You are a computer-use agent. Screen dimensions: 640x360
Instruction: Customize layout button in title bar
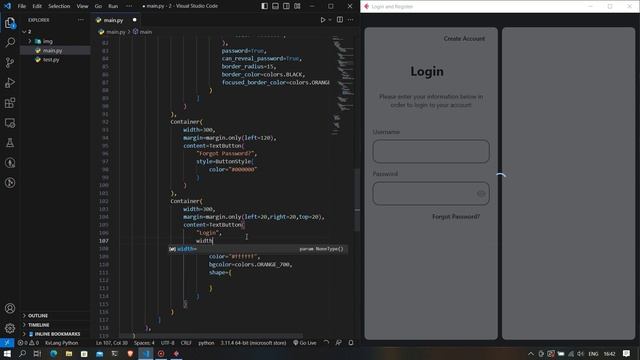(x=297, y=6)
